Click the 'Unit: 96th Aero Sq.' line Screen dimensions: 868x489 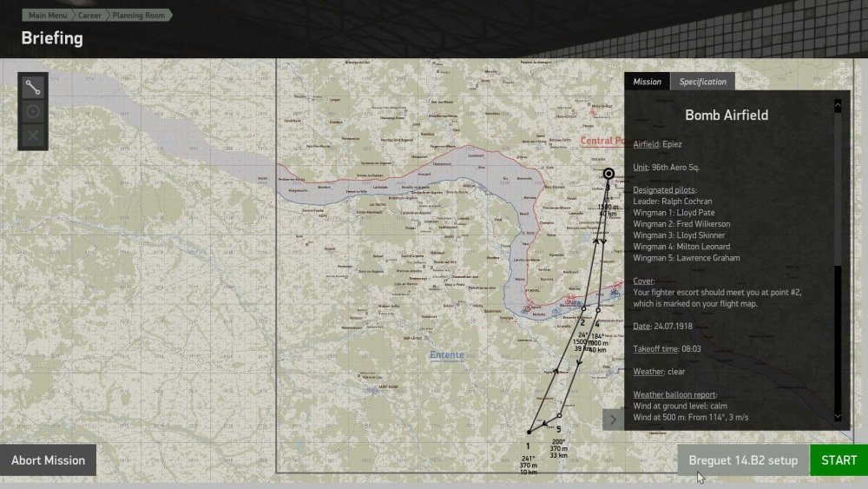pos(666,168)
